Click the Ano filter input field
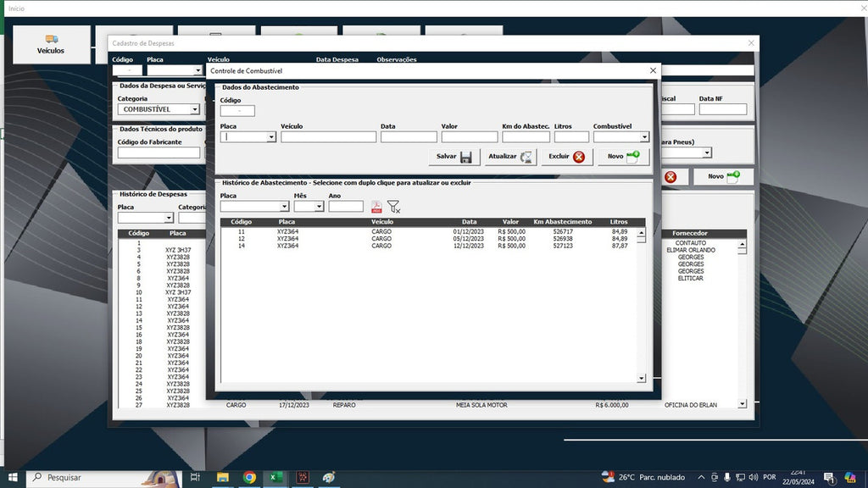 point(346,207)
